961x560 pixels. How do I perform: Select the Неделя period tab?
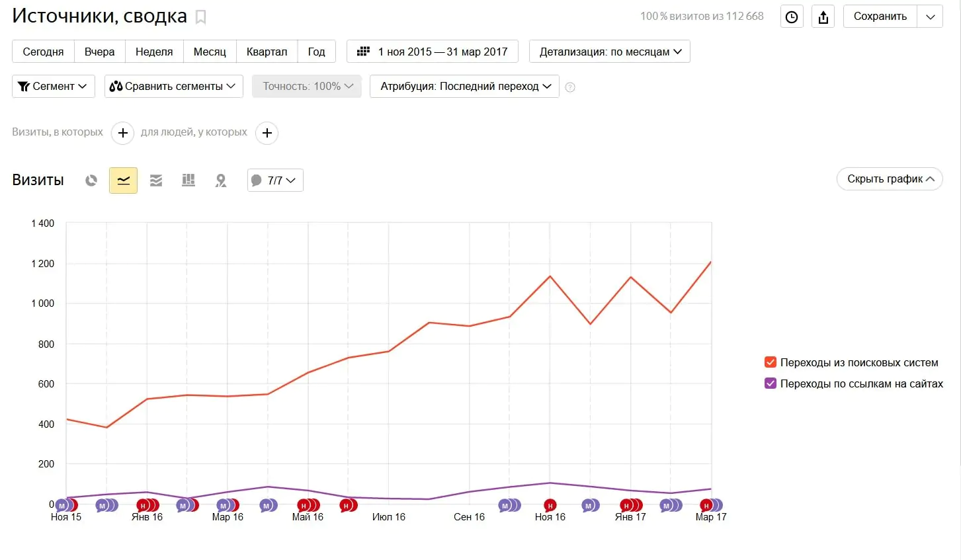pyautogui.click(x=154, y=52)
